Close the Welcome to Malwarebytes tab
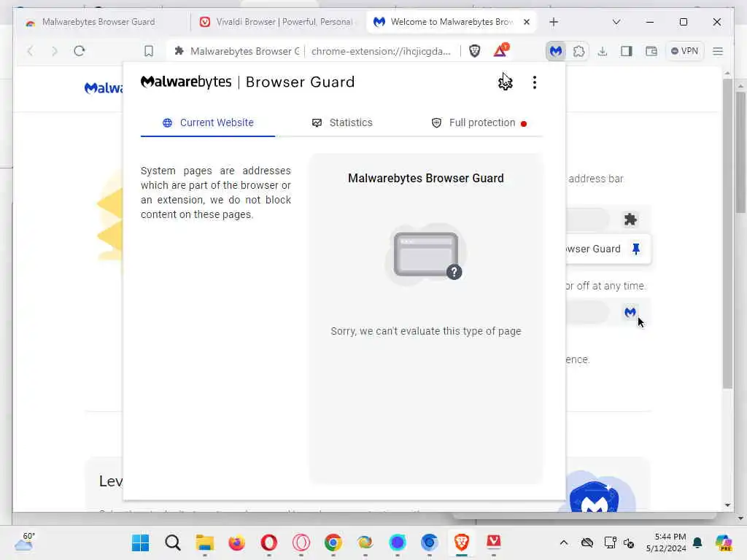This screenshot has width=747, height=560. 527,22
